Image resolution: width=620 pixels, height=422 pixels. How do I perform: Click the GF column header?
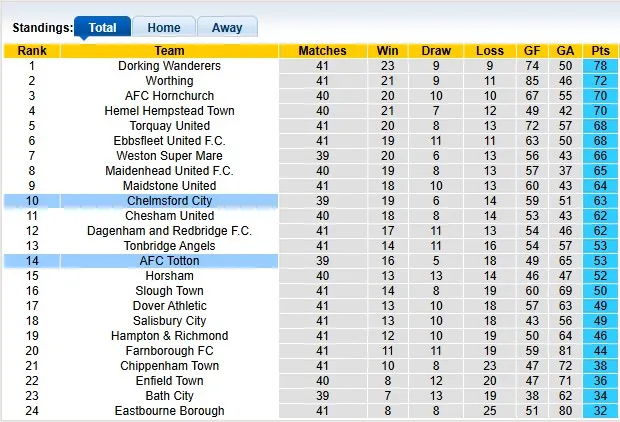click(533, 51)
